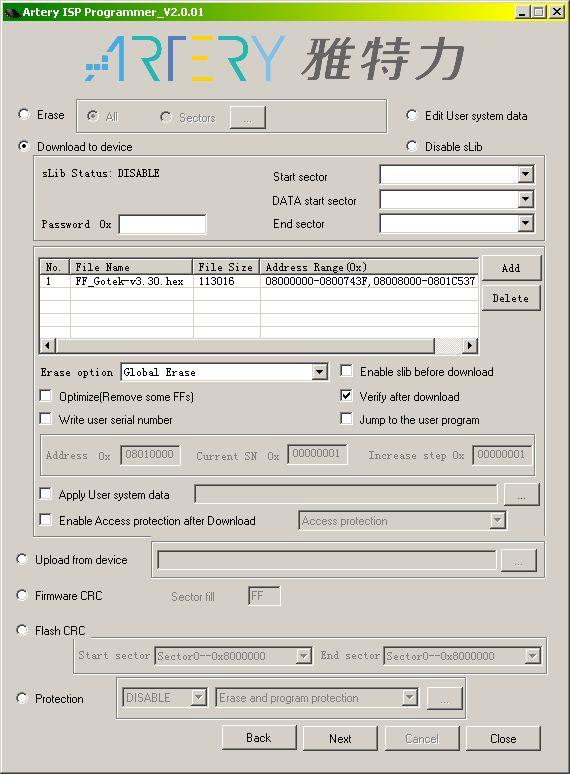Click the Delete file button

[511, 298]
